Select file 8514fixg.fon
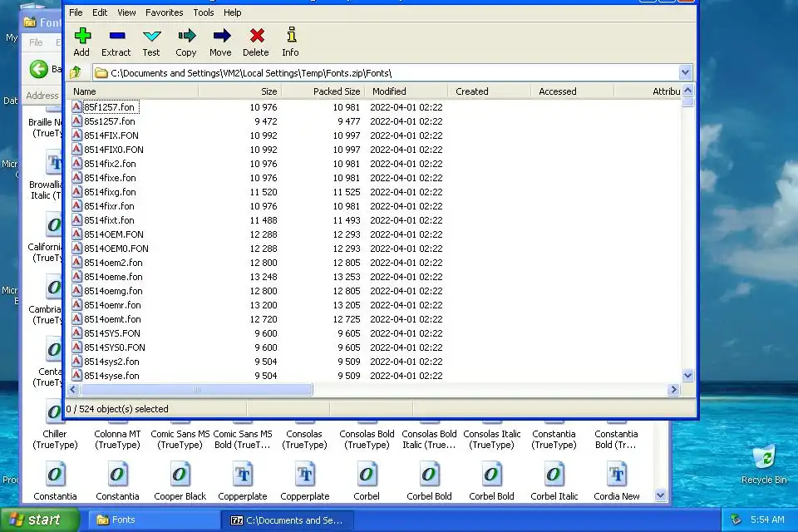Image resolution: width=798 pixels, height=532 pixels. (110, 192)
